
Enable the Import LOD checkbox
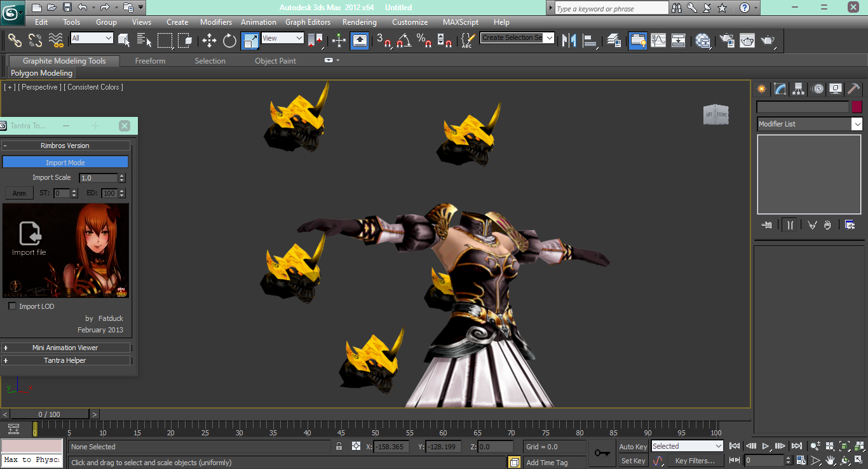pos(12,306)
